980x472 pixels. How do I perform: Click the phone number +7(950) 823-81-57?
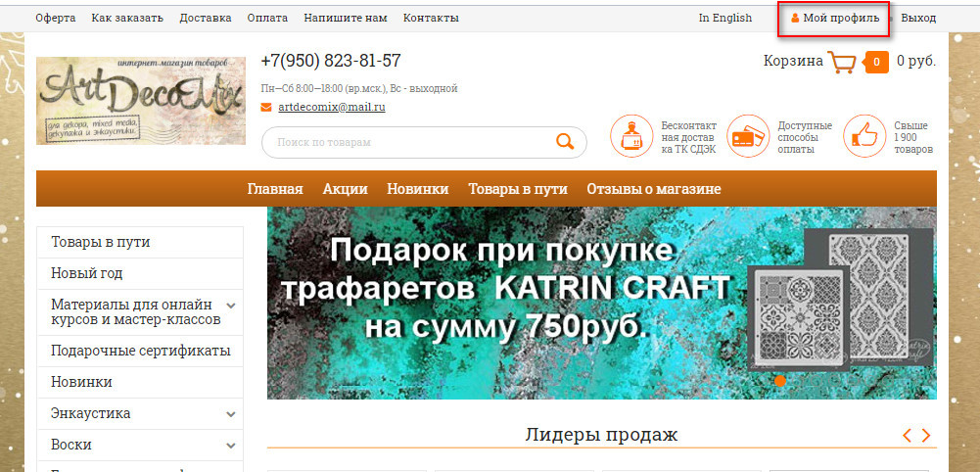(x=331, y=61)
